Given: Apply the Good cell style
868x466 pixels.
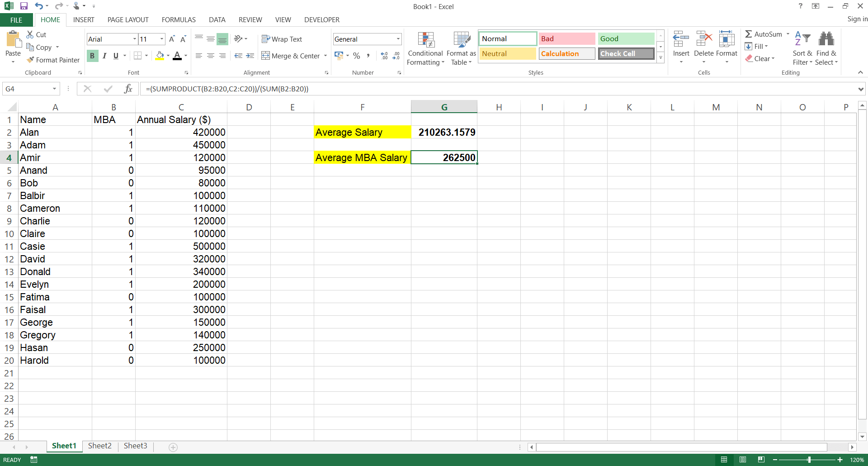Looking at the screenshot, I should [x=626, y=38].
